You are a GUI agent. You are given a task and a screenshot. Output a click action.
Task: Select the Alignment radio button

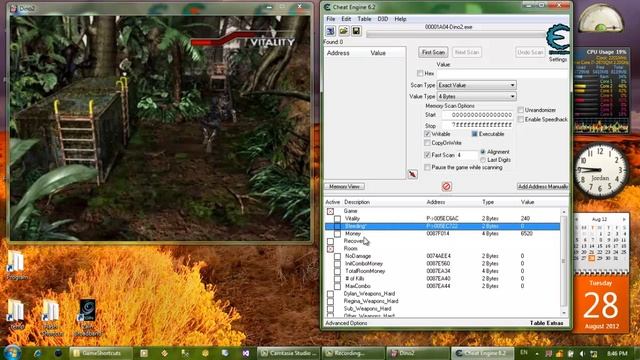point(483,152)
